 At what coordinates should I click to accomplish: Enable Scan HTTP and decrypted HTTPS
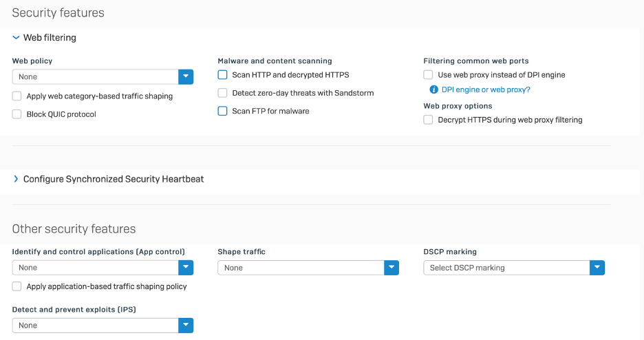click(x=223, y=75)
